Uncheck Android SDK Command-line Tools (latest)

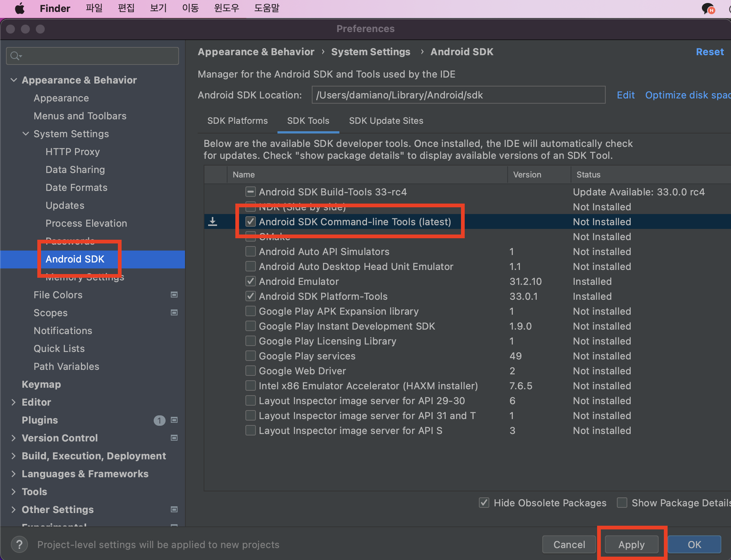251,222
